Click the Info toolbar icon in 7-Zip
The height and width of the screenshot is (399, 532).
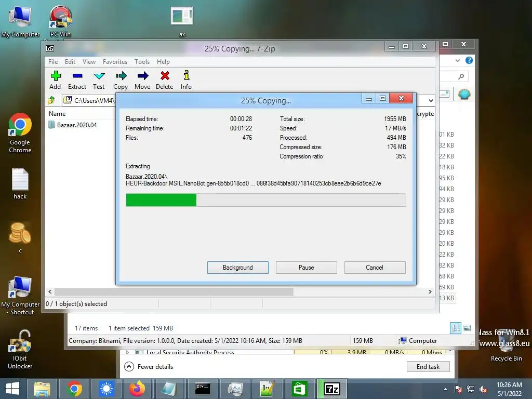(186, 80)
